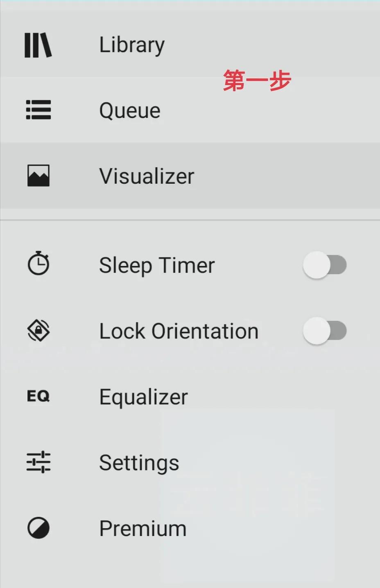Click the Queue list icon
Image resolution: width=380 pixels, height=588 pixels.
38,110
